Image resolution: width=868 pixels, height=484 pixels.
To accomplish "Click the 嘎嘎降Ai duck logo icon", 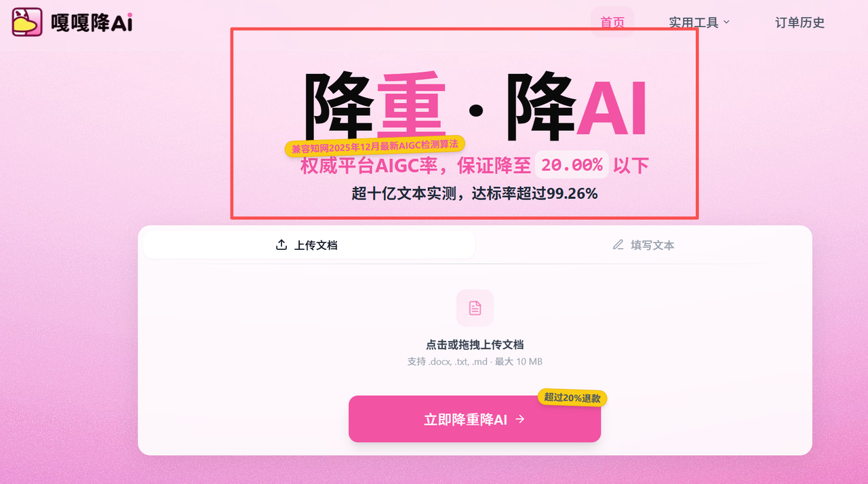I will click(26, 22).
